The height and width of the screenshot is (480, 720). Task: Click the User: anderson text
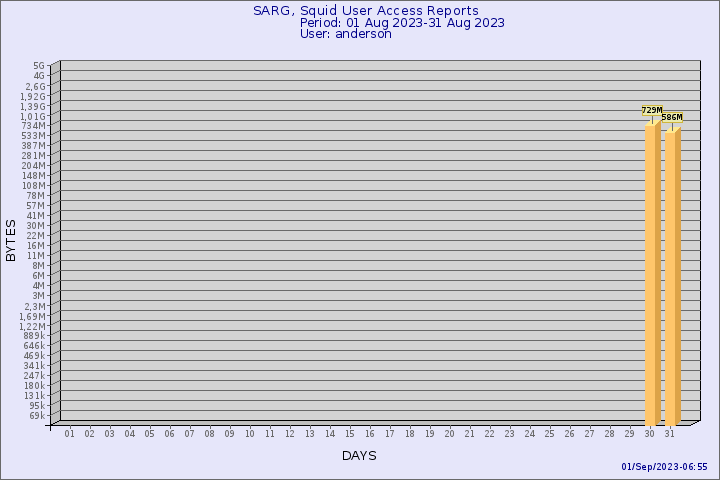pyautogui.click(x=346, y=34)
